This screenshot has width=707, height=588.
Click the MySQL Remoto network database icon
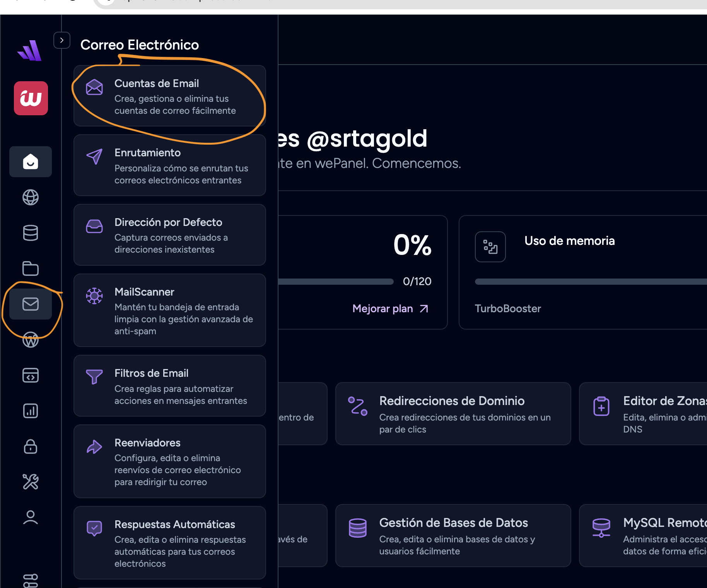point(601,528)
